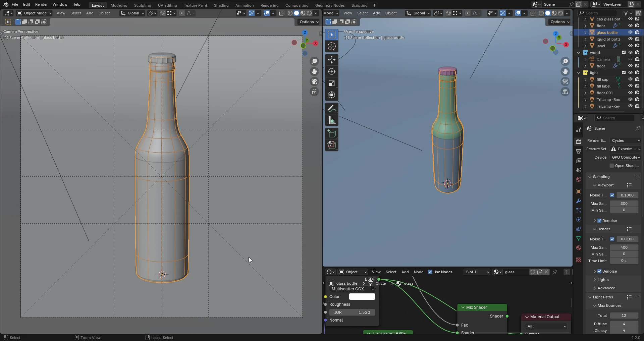Activate the Annotate pencil tool
Image resolution: width=644 pixels, height=341 pixels.
(x=331, y=108)
